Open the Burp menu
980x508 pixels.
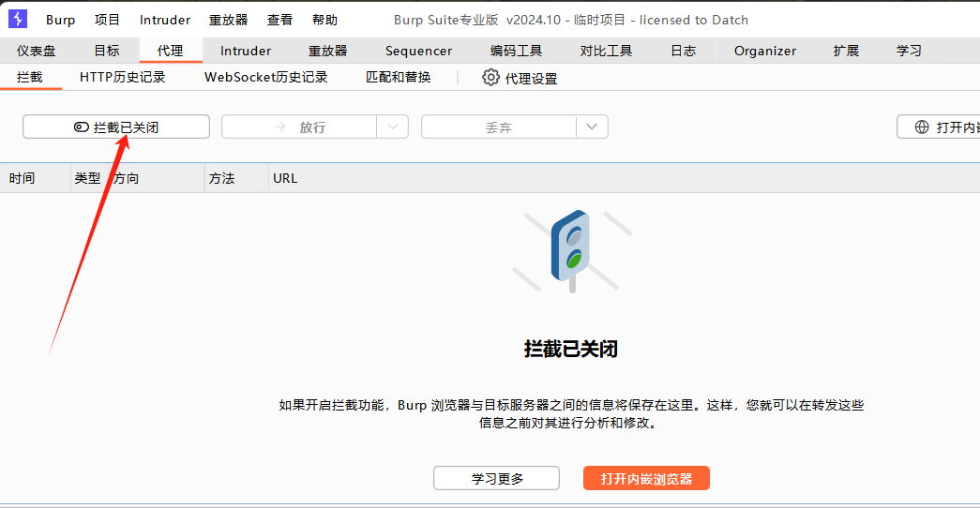tap(61, 20)
